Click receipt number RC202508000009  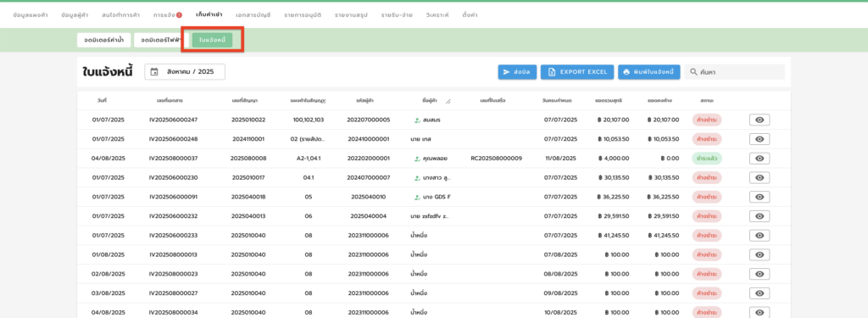pyautogui.click(x=496, y=159)
